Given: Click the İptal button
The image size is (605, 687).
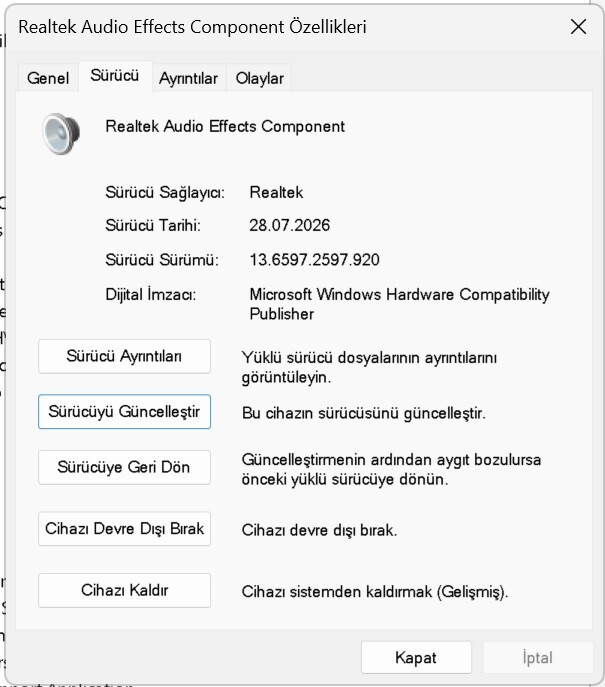Looking at the screenshot, I should 538,658.
